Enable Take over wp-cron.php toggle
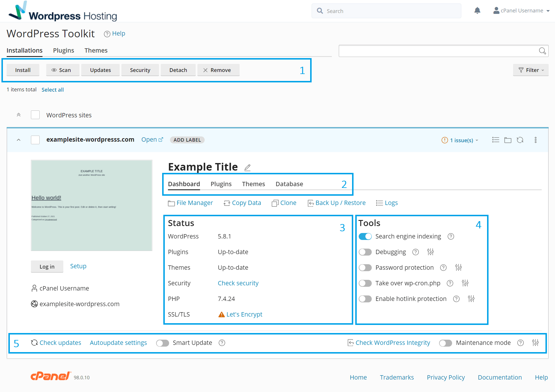 click(365, 283)
